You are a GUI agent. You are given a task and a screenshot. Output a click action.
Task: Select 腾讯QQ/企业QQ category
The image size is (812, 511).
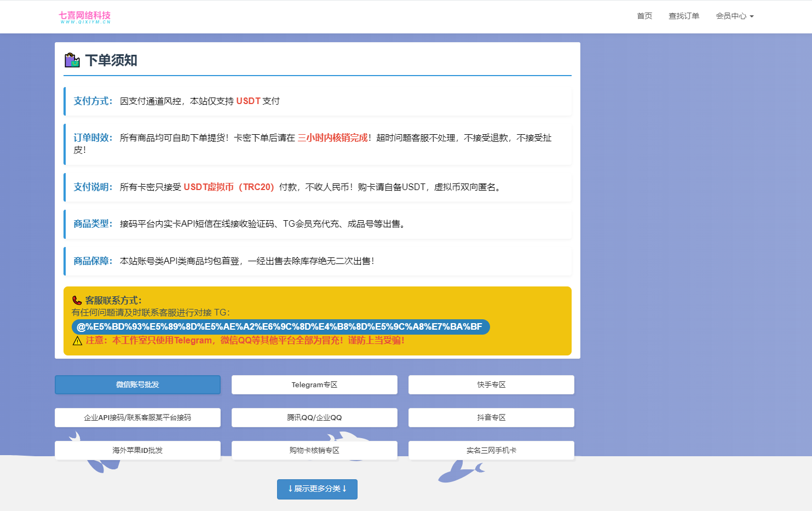[314, 417]
